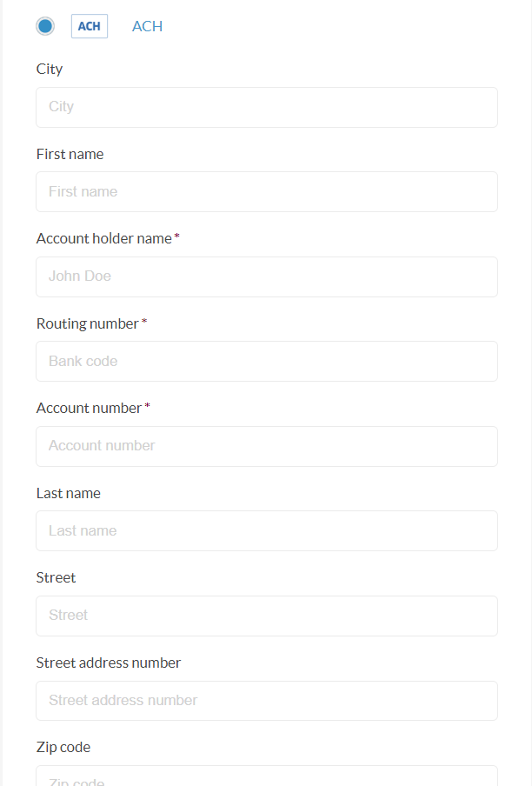Click the Last name text box
The image size is (532, 786).
pyautogui.click(x=266, y=530)
